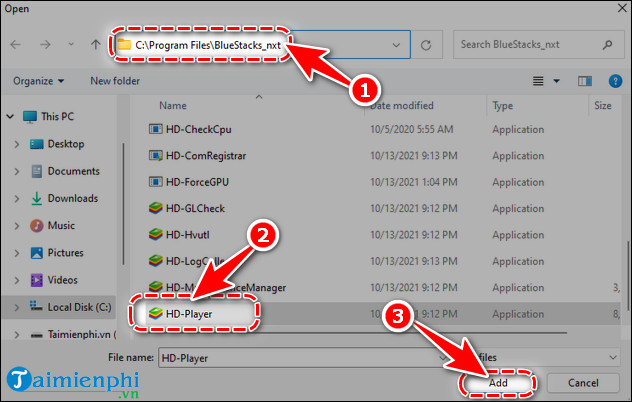Change the view layout icon
This screenshot has width=632, height=402.
pyautogui.click(x=538, y=81)
